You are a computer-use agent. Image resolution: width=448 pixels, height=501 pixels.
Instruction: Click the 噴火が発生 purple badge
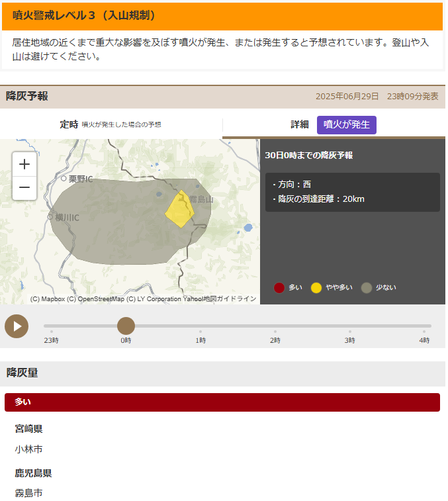point(346,124)
